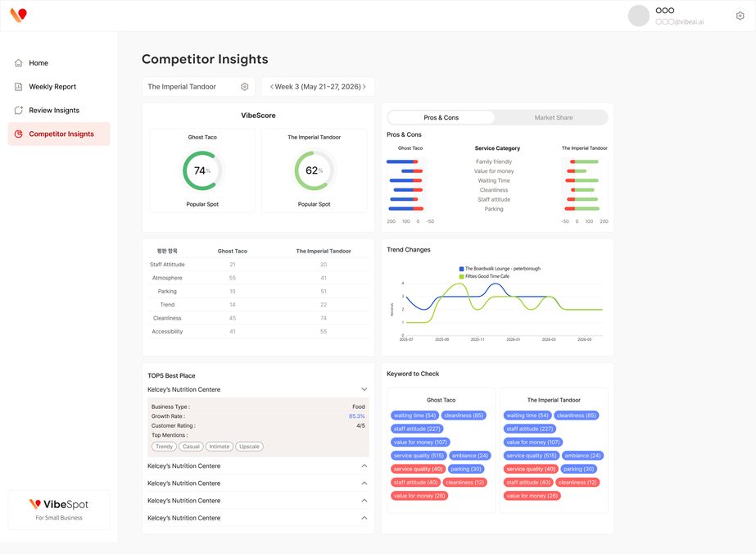Screen dimensions: 756x554
Task: Click Imperial Tandoor red cleanliness (12) keyword
Action: click(577, 482)
